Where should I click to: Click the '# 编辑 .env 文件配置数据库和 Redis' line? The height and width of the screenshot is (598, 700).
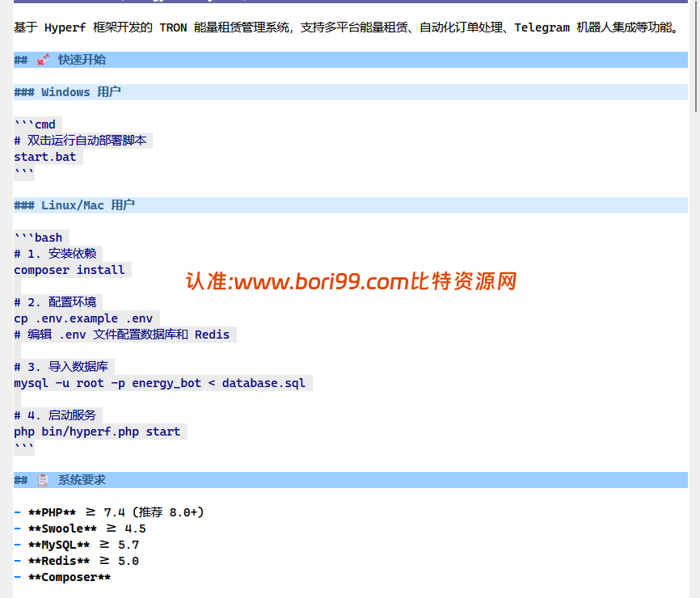pos(122,335)
